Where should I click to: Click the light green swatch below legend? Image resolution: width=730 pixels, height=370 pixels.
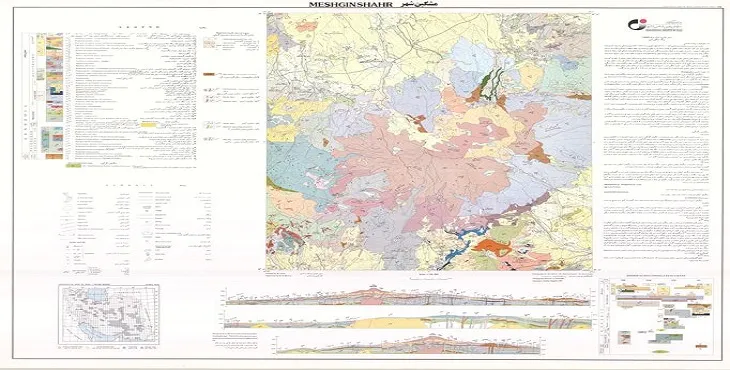pyautogui.click(x=73, y=165)
